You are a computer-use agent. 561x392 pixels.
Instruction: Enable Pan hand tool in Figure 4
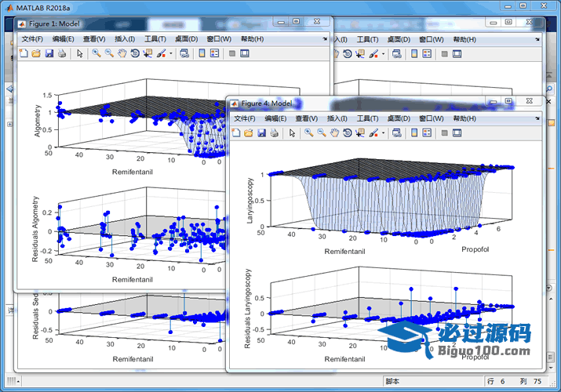(334, 133)
